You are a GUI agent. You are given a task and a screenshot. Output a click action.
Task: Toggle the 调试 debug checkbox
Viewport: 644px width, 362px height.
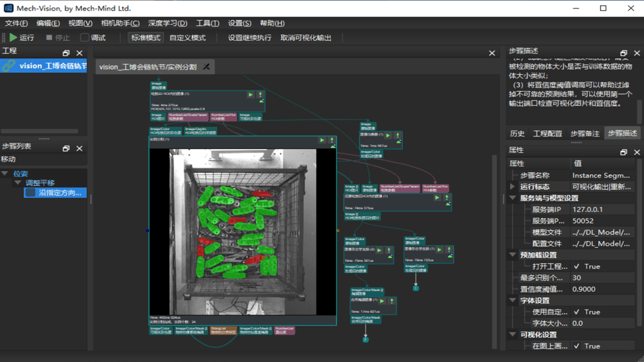[85, 38]
